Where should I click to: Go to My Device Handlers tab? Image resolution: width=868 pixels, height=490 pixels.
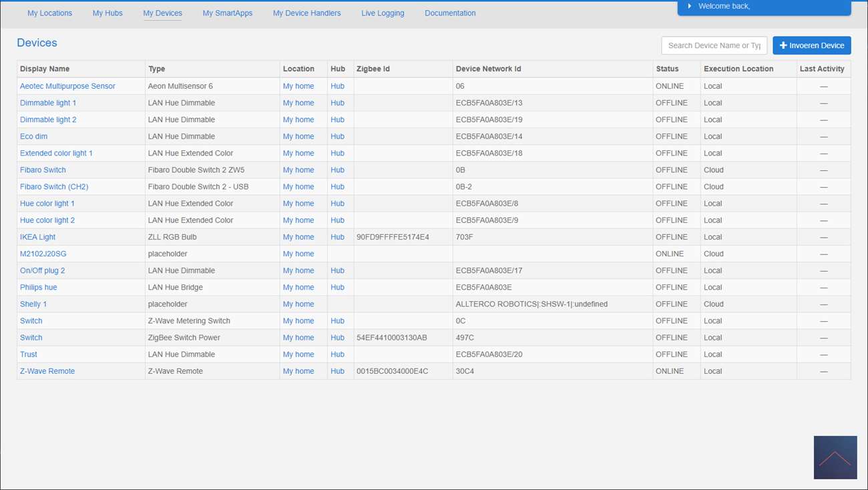(x=306, y=13)
